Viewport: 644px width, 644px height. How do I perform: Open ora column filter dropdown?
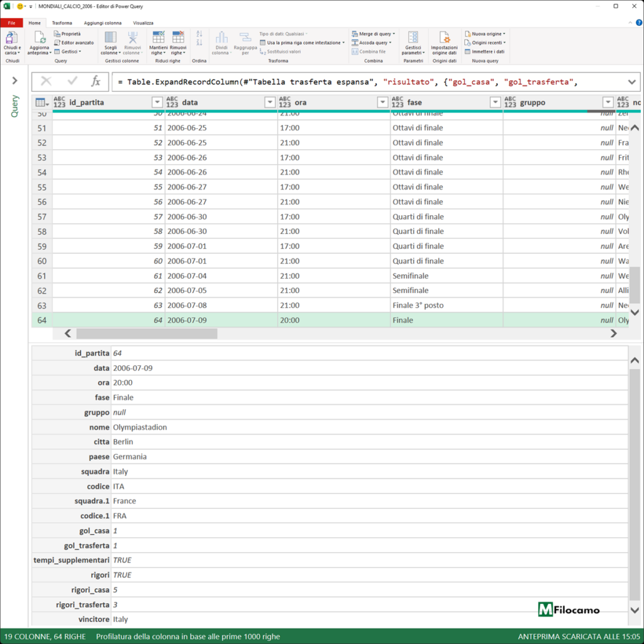(382, 103)
